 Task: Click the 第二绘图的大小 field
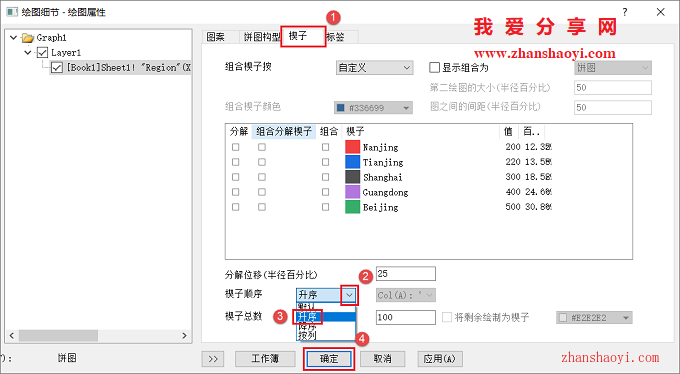coord(613,87)
